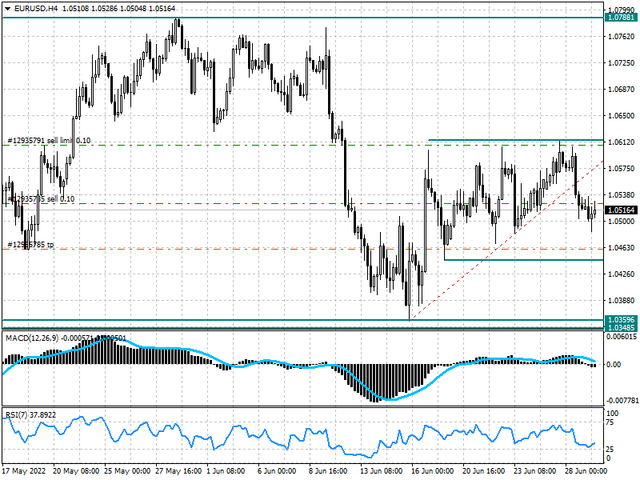This screenshot has height=480, width=640.
Task: Select the lower teal support line near 1.0445
Action: pos(520,260)
